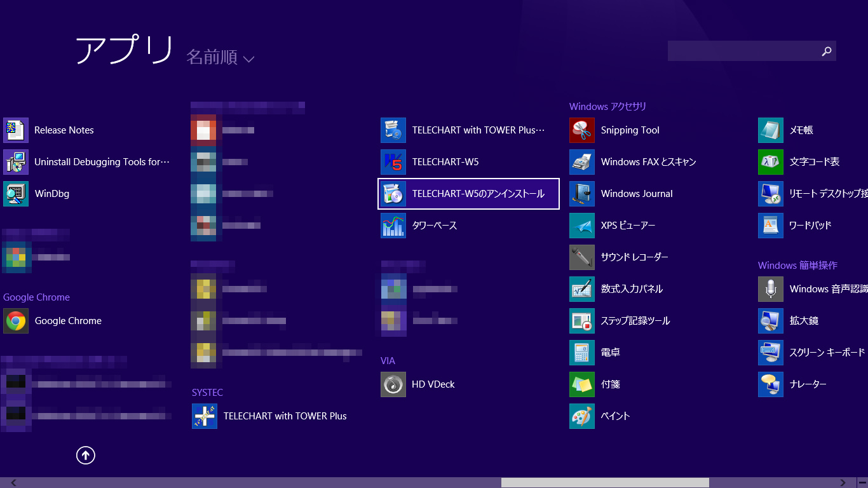The width and height of the screenshot is (868, 488).
Task: Click the scrollbar right arrow
Action: click(843, 483)
